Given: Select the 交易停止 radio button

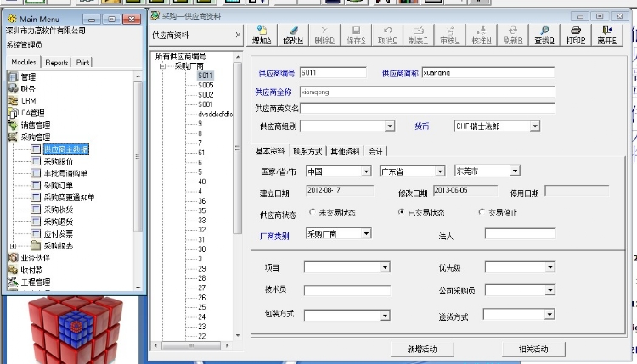Looking at the screenshot, I should [x=482, y=212].
